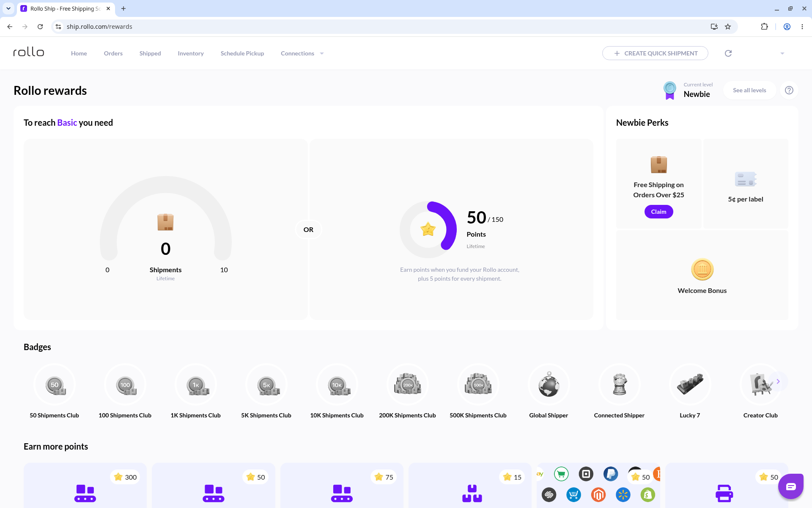Image resolution: width=812 pixels, height=508 pixels.
Task: Open the Inventory page
Action: 191,53
